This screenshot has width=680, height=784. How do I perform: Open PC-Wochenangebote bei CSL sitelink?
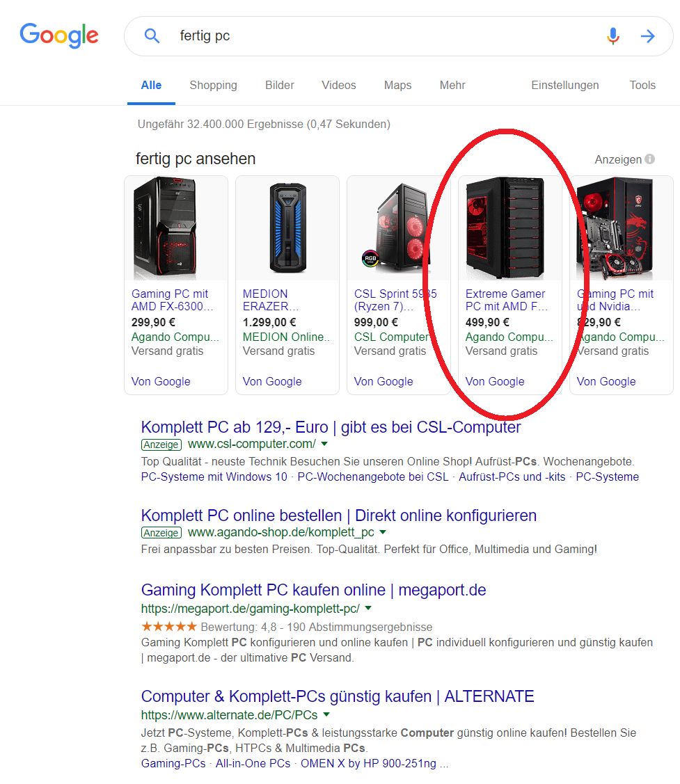(373, 477)
